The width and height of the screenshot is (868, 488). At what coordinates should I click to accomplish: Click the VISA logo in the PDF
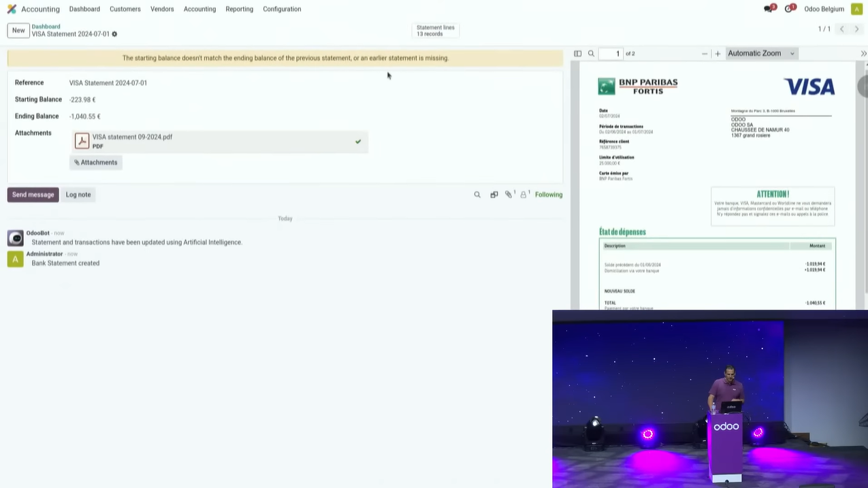809,86
